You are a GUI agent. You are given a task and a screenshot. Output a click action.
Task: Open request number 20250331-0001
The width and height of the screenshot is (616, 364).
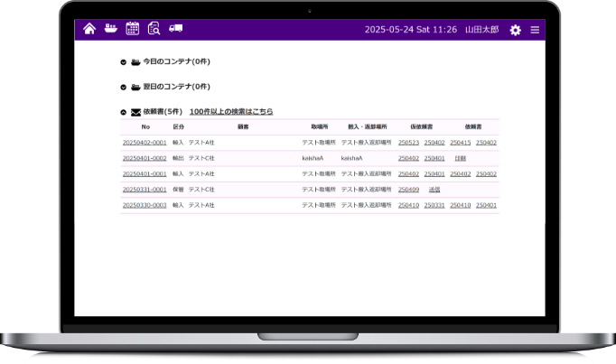click(x=145, y=190)
